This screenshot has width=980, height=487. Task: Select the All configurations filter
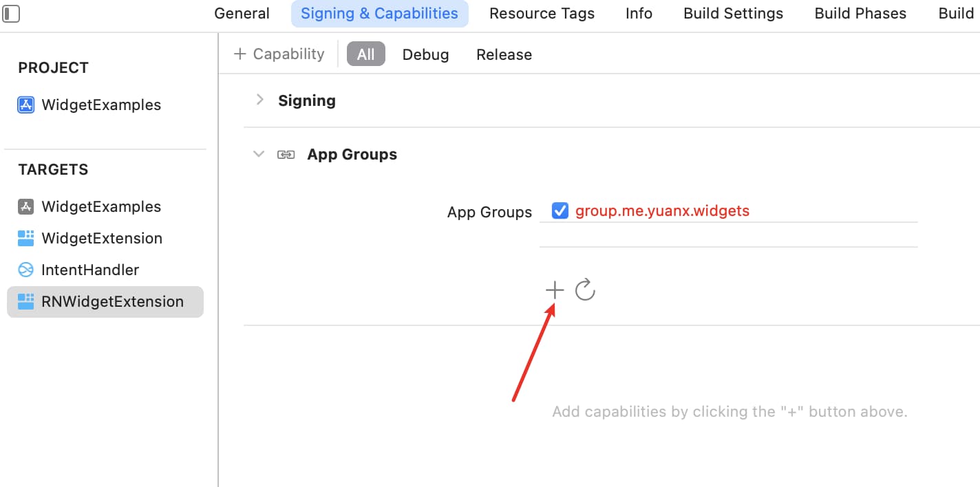pyautogui.click(x=365, y=54)
